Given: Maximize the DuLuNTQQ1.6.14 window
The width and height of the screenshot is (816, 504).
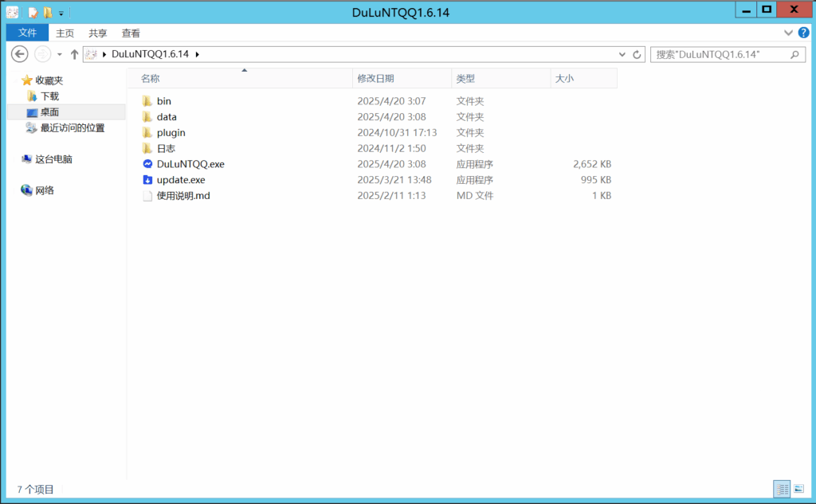Looking at the screenshot, I should [x=767, y=10].
